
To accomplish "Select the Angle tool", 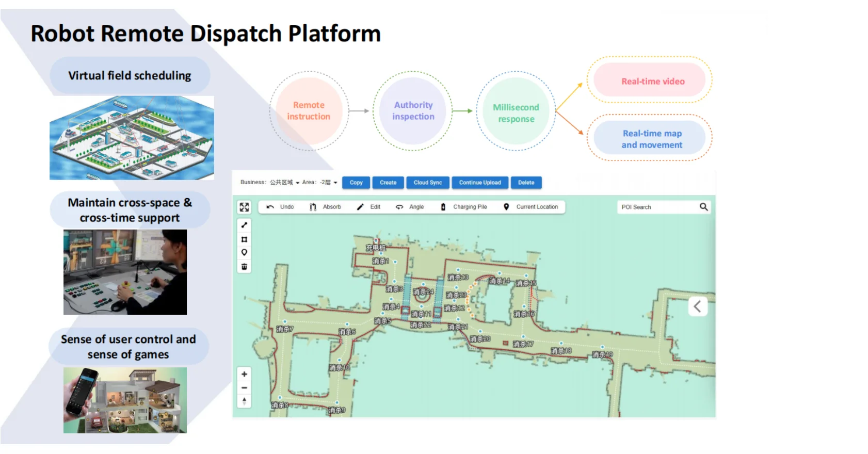I will pyautogui.click(x=410, y=207).
